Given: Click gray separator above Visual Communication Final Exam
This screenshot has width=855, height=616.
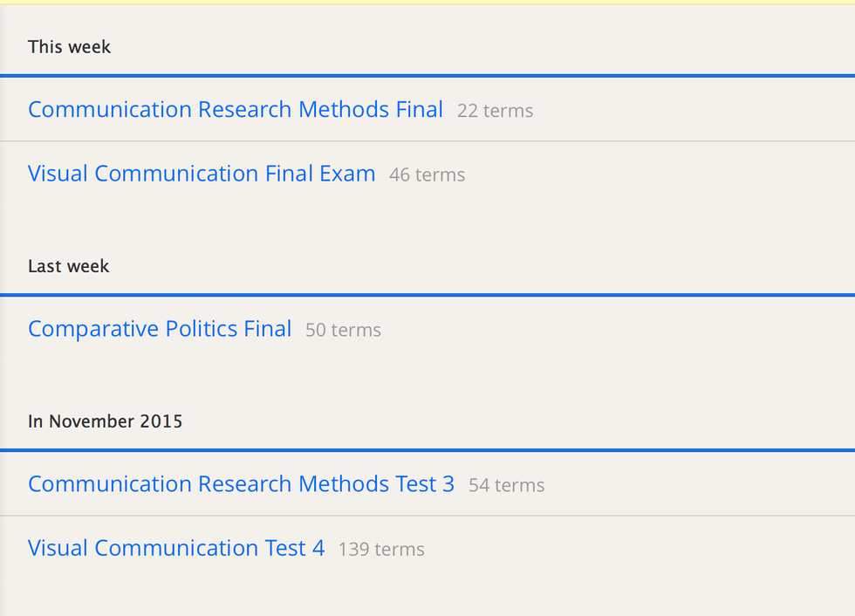Looking at the screenshot, I should pyautogui.click(x=427, y=141).
